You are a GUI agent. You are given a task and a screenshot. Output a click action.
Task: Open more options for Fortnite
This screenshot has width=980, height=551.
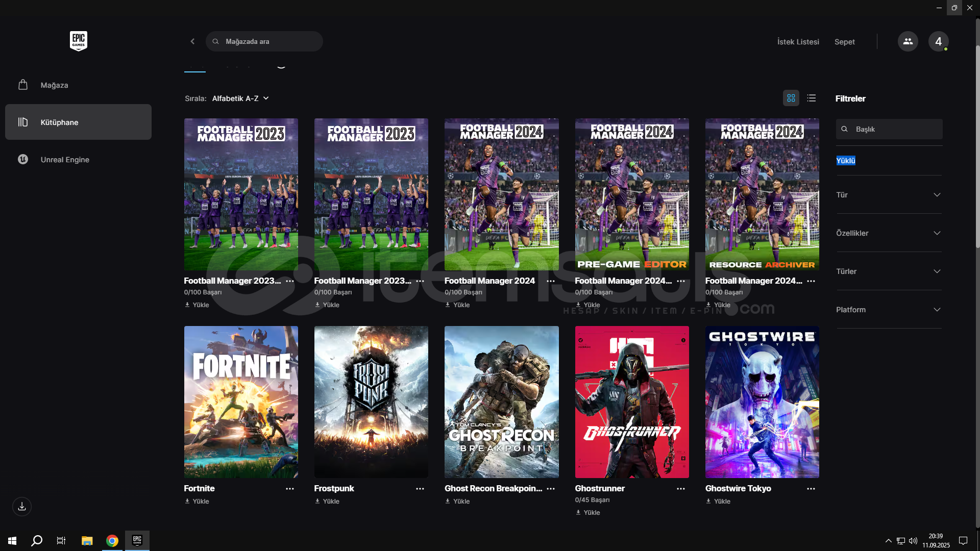coord(290,489)
